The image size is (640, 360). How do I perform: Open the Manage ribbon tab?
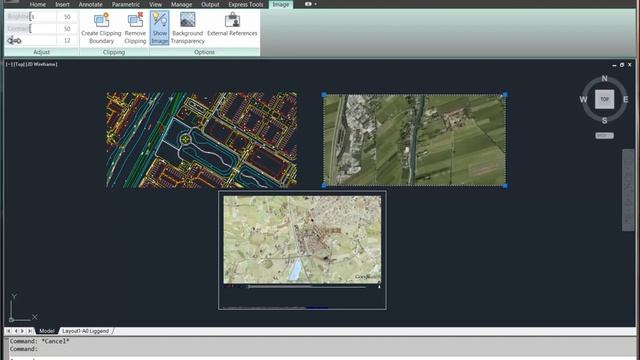tap(181, 4)
